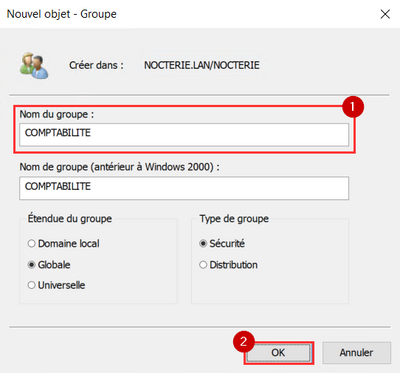Click the "Étendue du groupe" heading
The height and width of the screenshot is (373, 400).
[70, 219]
